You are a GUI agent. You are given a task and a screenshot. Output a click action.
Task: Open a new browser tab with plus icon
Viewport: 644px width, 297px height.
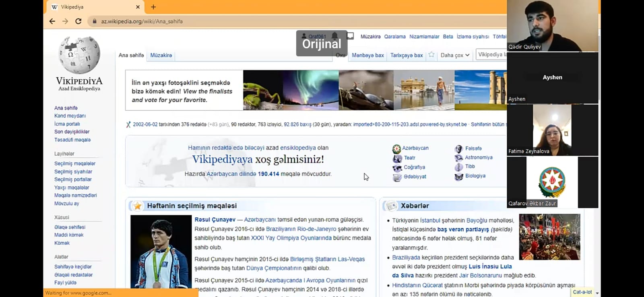coord(153,7)
